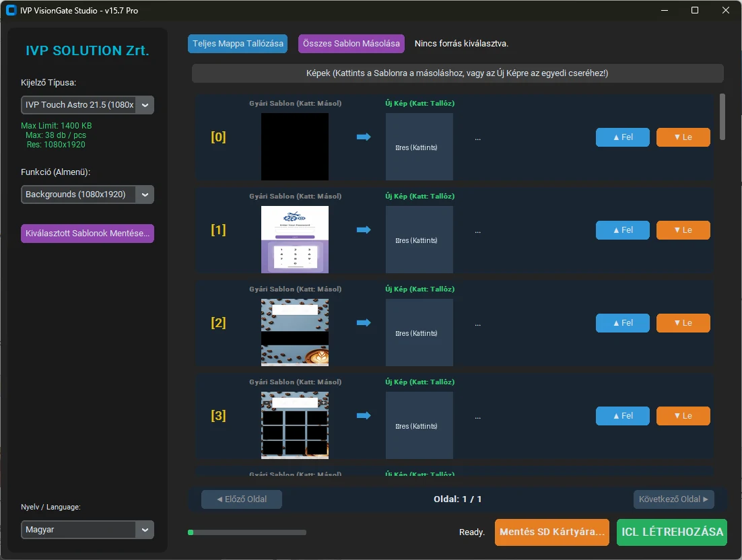Click the Képek instructions header bar
The height and width of the screenshot is (560, 742).
point(458,73)
